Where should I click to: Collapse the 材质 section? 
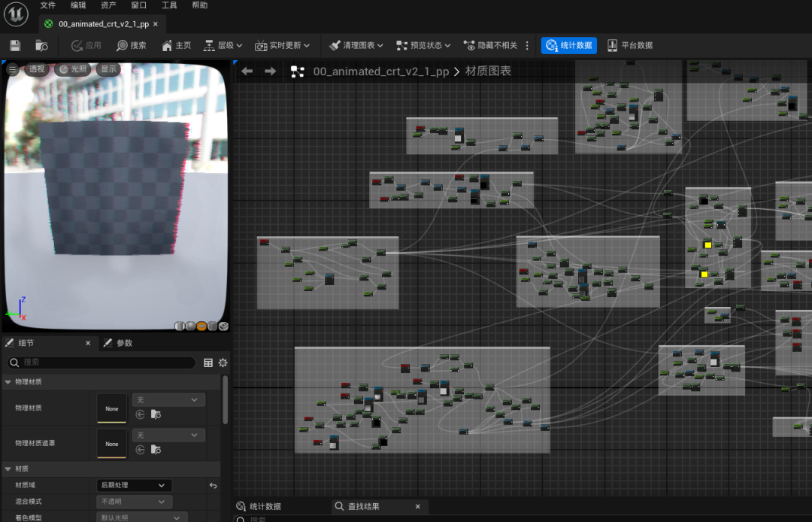pos(8,469)
